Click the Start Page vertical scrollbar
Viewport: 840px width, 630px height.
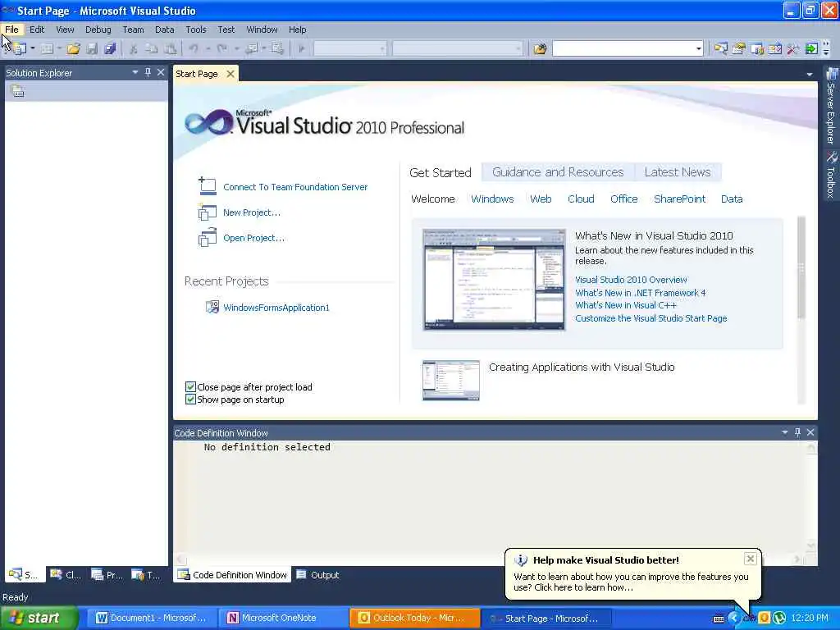tap(801, 309)
